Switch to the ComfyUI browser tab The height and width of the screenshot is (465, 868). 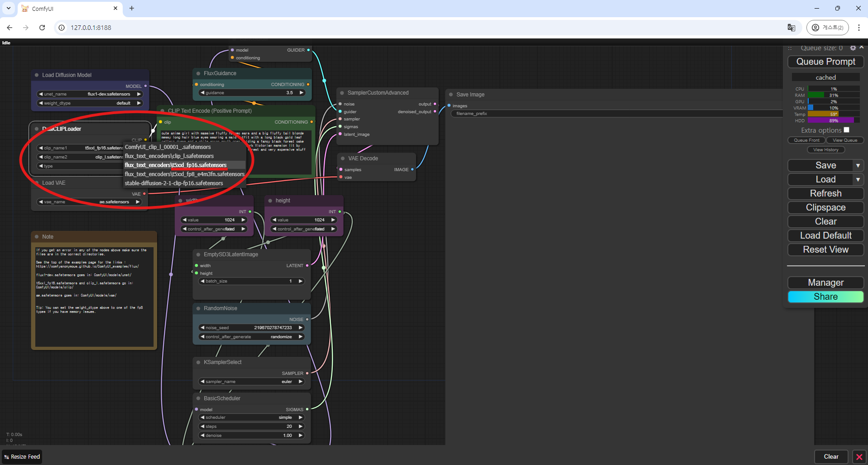click(70, 9)
